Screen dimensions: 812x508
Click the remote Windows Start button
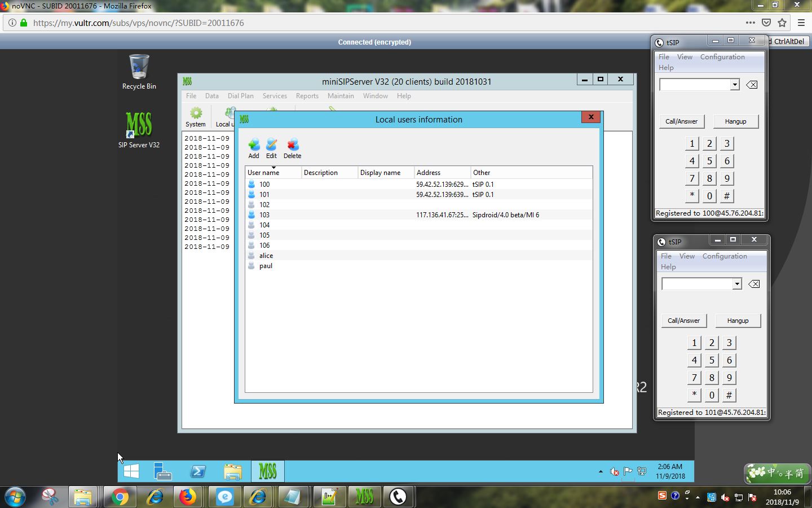point(131,471)
